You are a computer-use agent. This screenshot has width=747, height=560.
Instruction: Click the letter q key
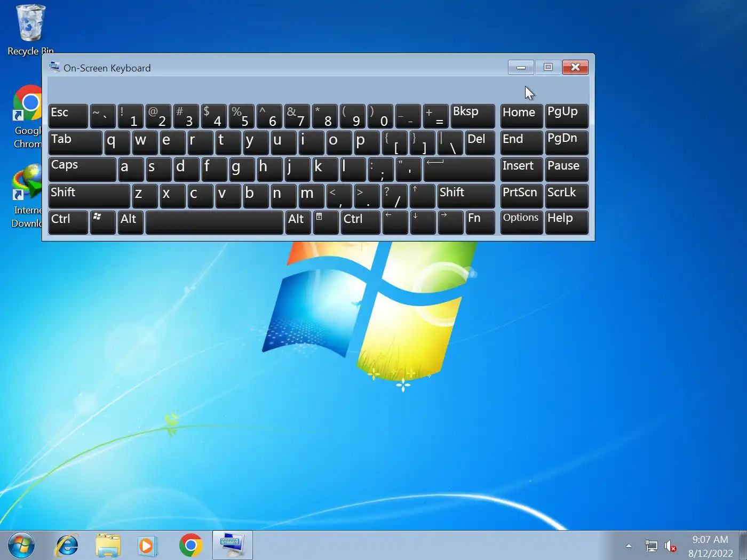click(117, 142)
